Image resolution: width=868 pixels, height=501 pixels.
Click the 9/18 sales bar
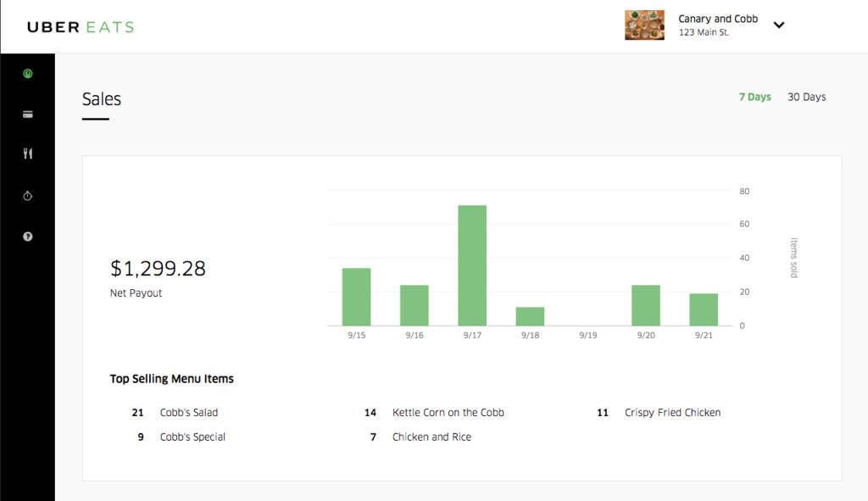click(x=530, y=316)
